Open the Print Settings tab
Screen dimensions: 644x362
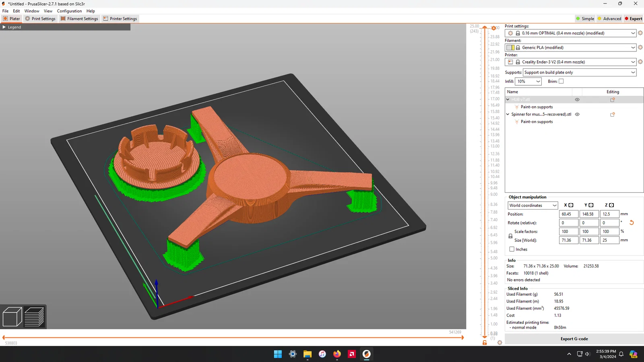[40, 19]
